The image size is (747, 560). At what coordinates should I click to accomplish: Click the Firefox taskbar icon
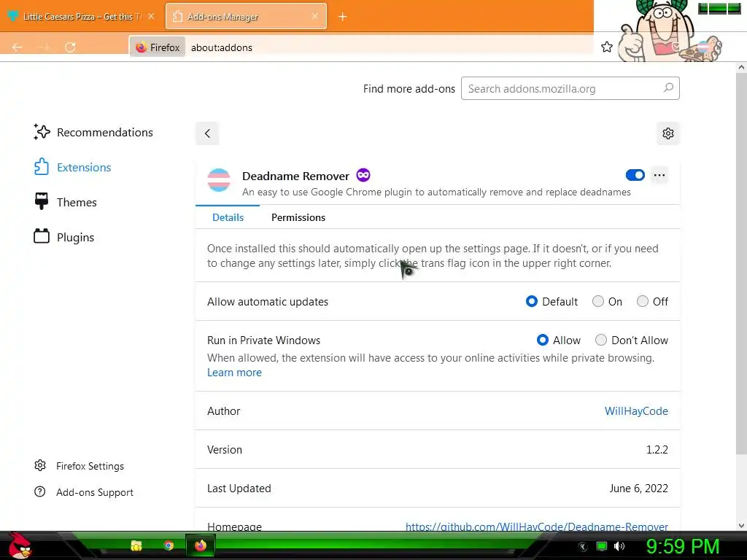coord(201,545)
